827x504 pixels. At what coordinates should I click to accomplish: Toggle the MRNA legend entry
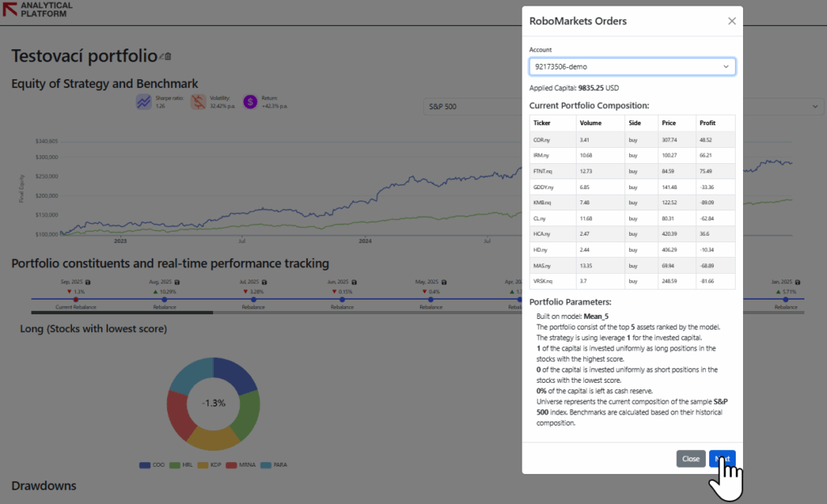pos(238,464)
